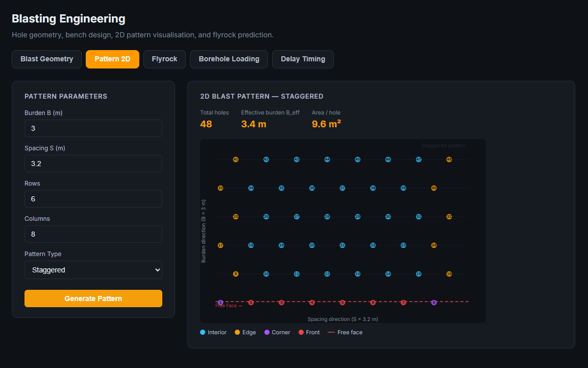588x368 pixels.
Task: Click edge hole 9 marker
Action: (x=236, y=274)
